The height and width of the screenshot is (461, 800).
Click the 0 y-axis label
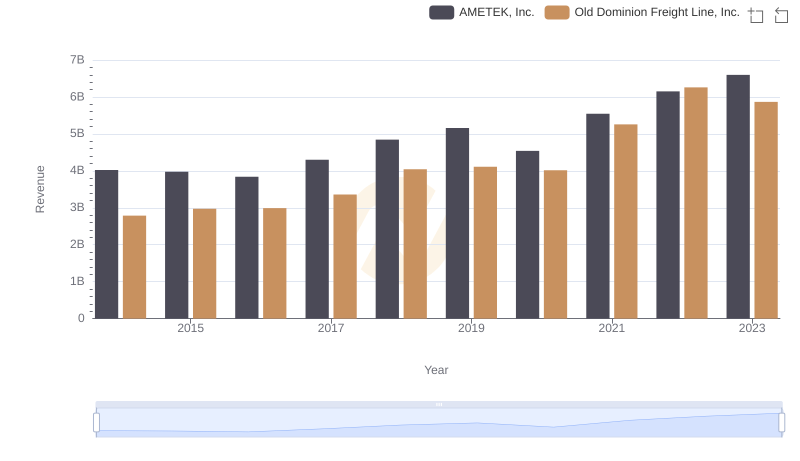[x=81, y=318]
